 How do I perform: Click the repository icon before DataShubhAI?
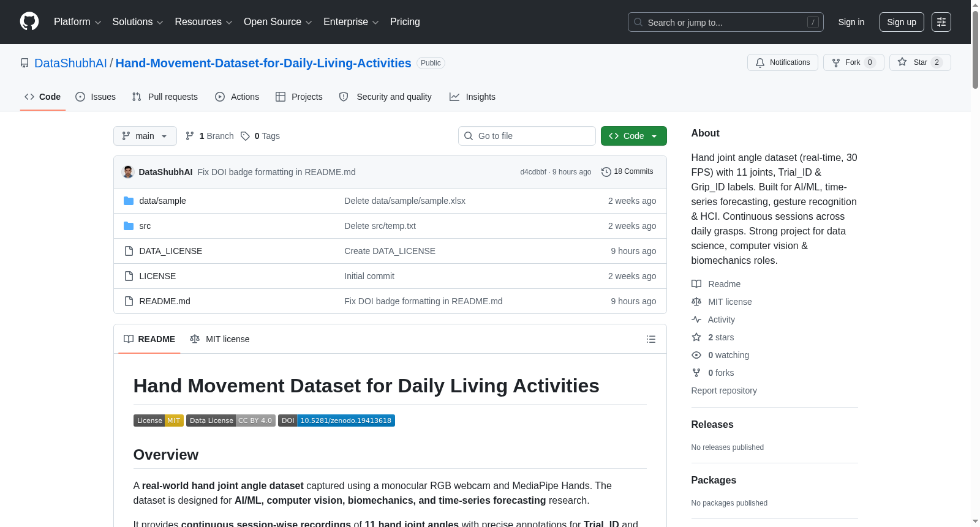point(24,63)
